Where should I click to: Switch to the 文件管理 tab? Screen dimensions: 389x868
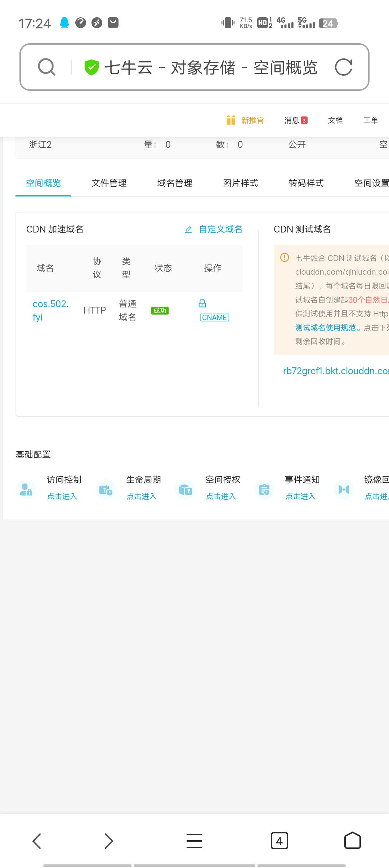point(109,183)
